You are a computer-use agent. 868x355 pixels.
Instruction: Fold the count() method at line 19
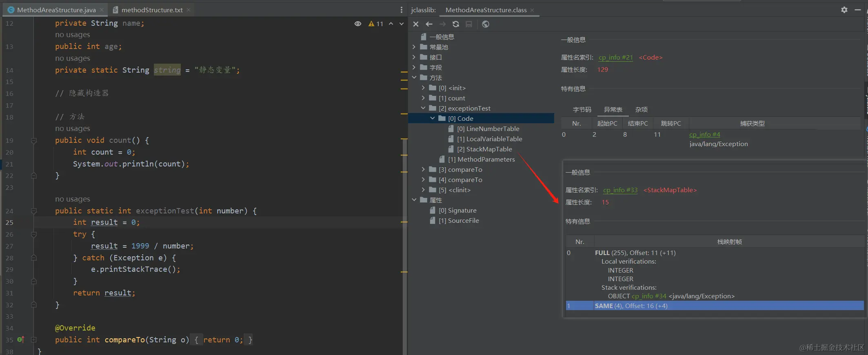(34, 140)
